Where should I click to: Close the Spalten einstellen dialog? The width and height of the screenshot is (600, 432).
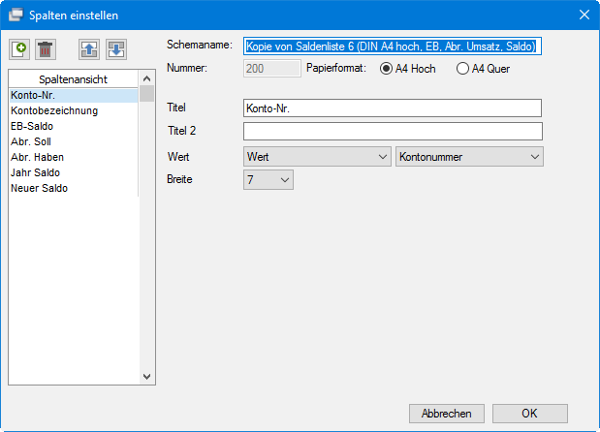coord(584,15)
